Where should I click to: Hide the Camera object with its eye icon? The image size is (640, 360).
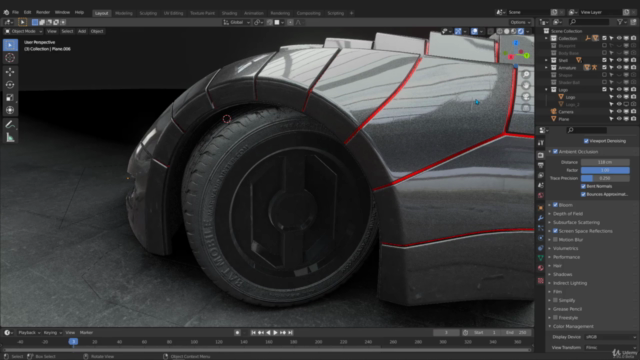619,111
